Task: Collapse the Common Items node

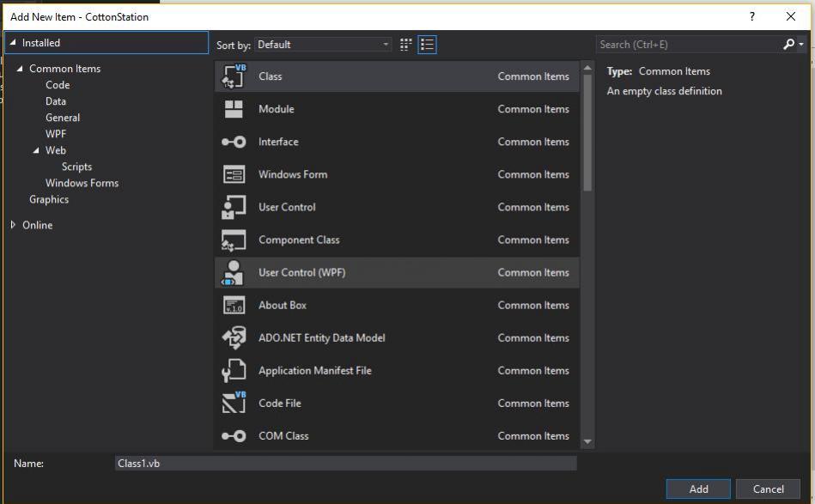Action: coord(20,69)
